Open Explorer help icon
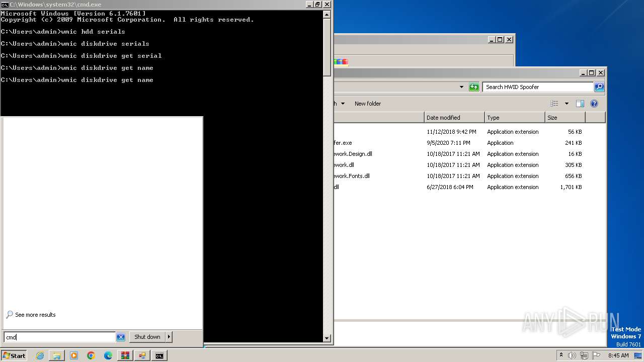 594,104
